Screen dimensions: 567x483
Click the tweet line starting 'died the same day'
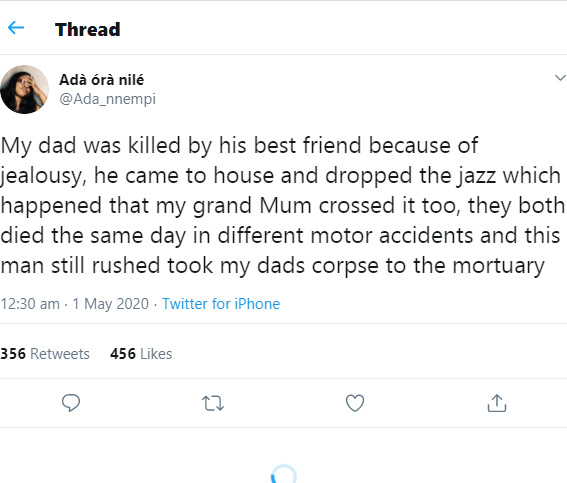coord(280,235)
